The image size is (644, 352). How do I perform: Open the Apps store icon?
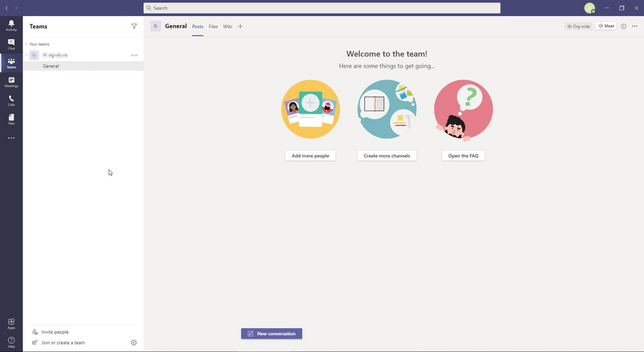(x=11, y=323)
